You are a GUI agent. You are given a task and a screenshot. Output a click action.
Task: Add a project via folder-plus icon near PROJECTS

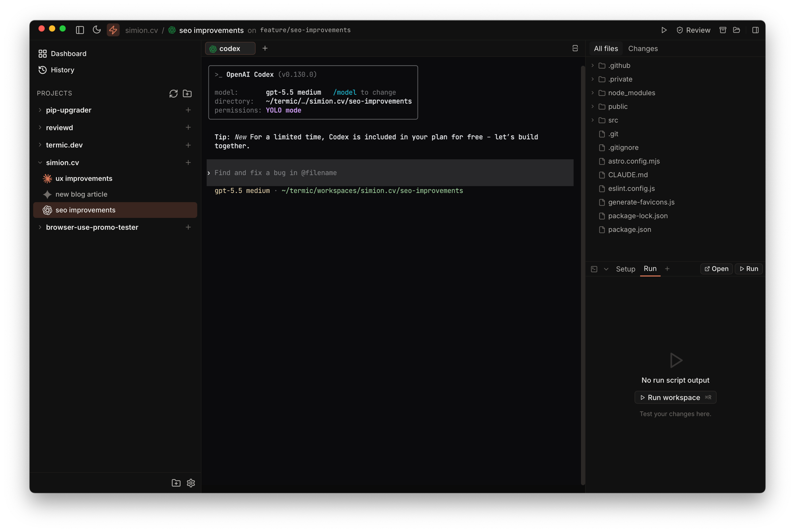(x=187, y=93)
